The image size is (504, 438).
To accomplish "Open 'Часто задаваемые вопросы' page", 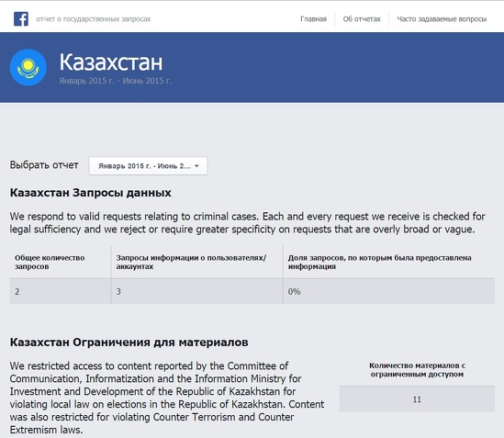I will [442, 19].
